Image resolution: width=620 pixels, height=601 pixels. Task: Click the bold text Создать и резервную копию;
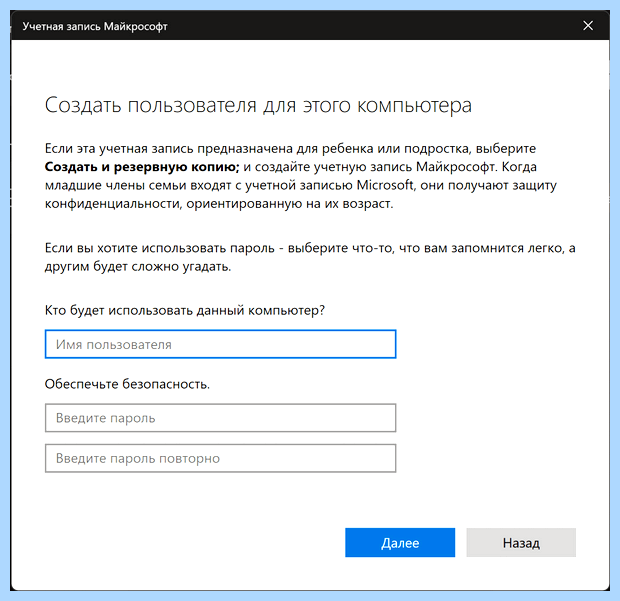click(142, 167)
